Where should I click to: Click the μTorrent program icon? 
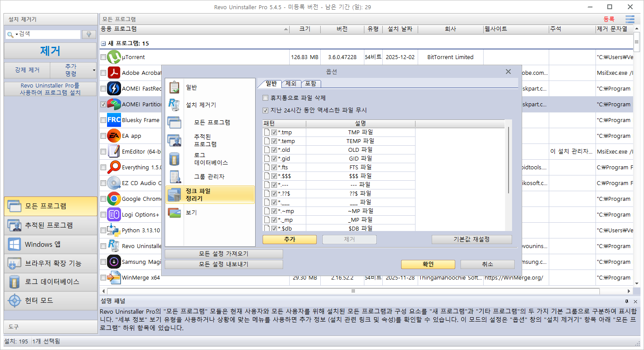114,57
